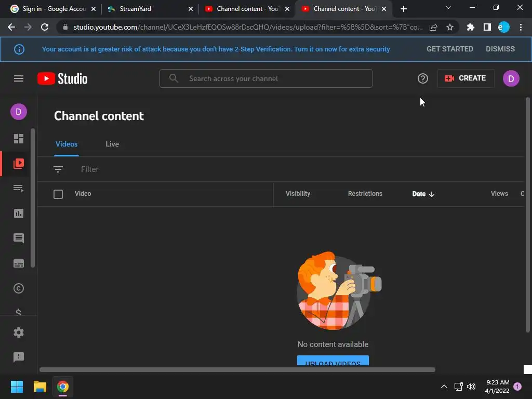
Task: Click the UPLOAD VIDEOS button
Action: [x=333, y=361]
